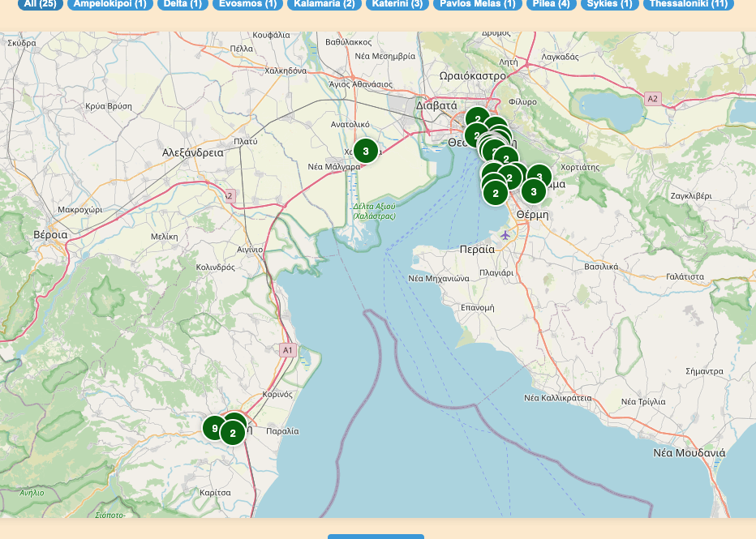Filter the map to Katerini (3)
Viewport: 756px width, 539px height.
(x=397, y=4)
